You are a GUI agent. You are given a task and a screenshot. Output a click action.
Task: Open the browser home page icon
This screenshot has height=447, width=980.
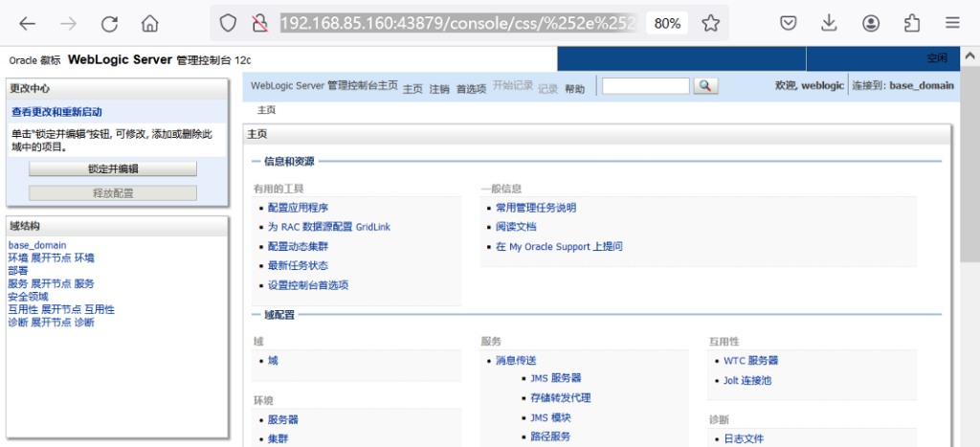150,24
